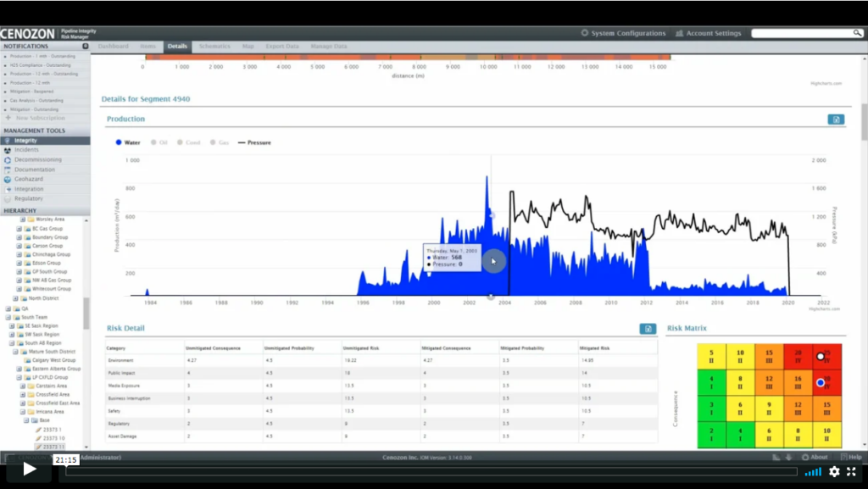Export the Production chart
This screenshot has height=489, width=868.
836,119
